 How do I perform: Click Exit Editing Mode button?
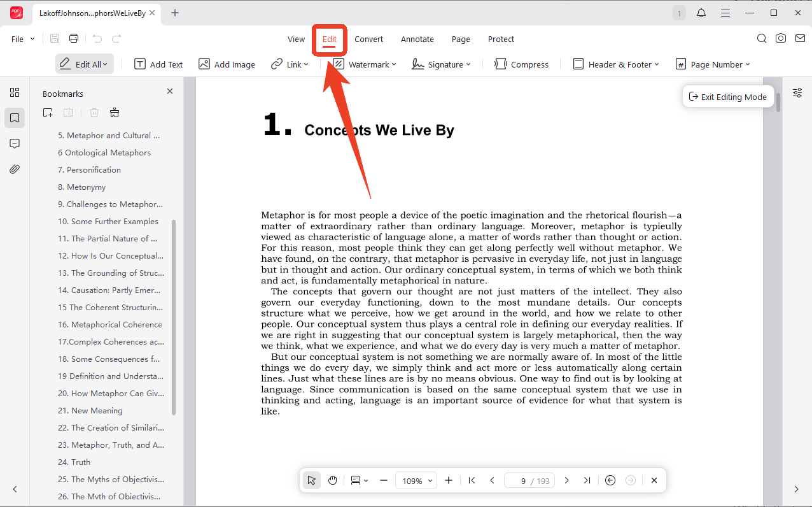pos(728,97)
